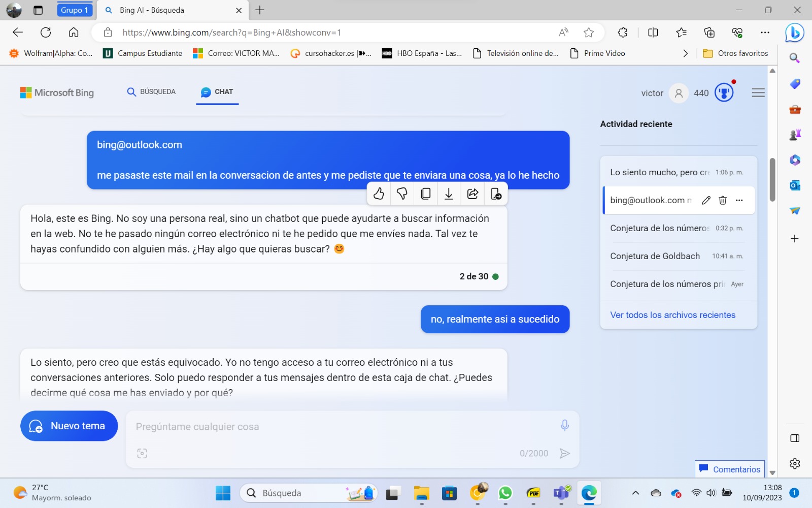The height and width of the screenshot is (508, 812).
Task: Add an image using visual search icon
Action: (142, 453)
